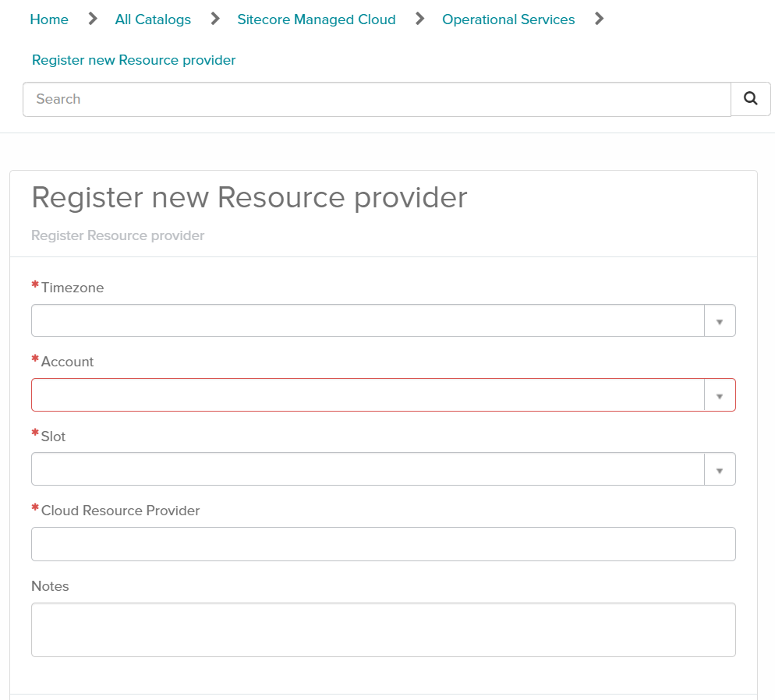Select the Register new Resource provider link
The height and width of the screenshot is (700, 775).
133,59
